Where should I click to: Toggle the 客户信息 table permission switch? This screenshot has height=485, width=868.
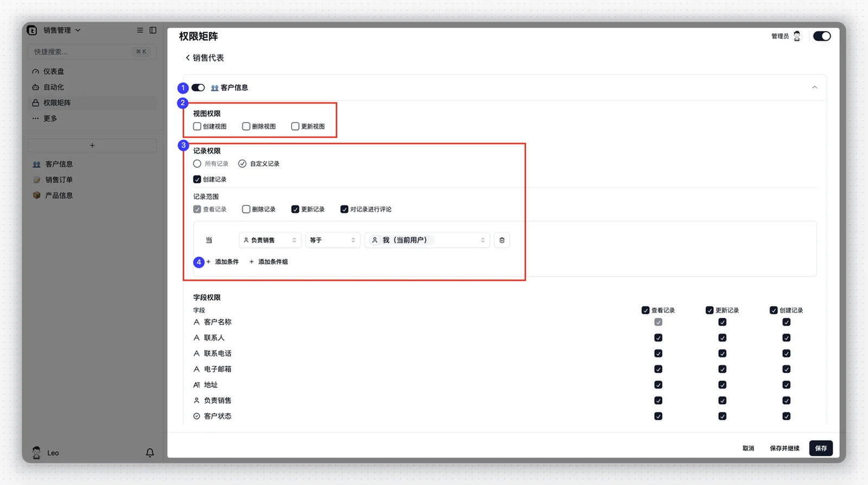pos(198,88)
